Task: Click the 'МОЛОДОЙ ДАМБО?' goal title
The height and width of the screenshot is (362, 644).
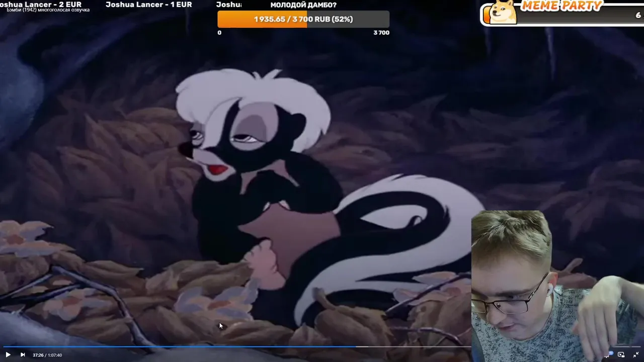Action: pyautogui.click(x=303, y=5)
